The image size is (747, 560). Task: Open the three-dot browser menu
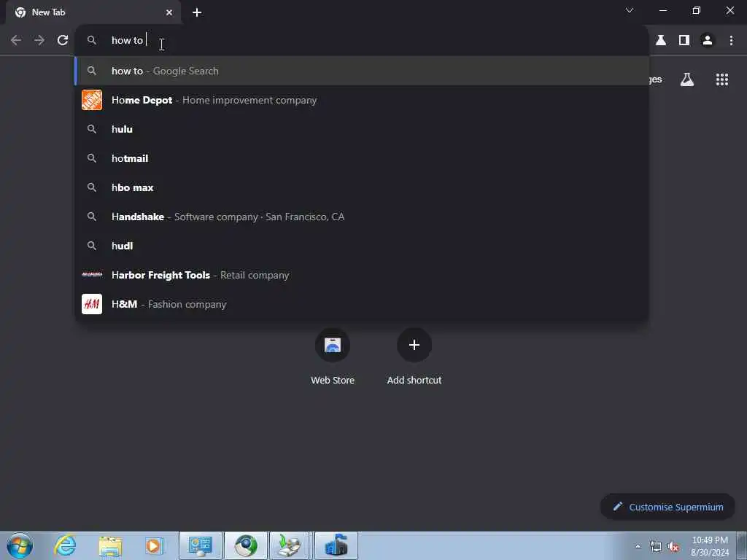pos(731,41)
